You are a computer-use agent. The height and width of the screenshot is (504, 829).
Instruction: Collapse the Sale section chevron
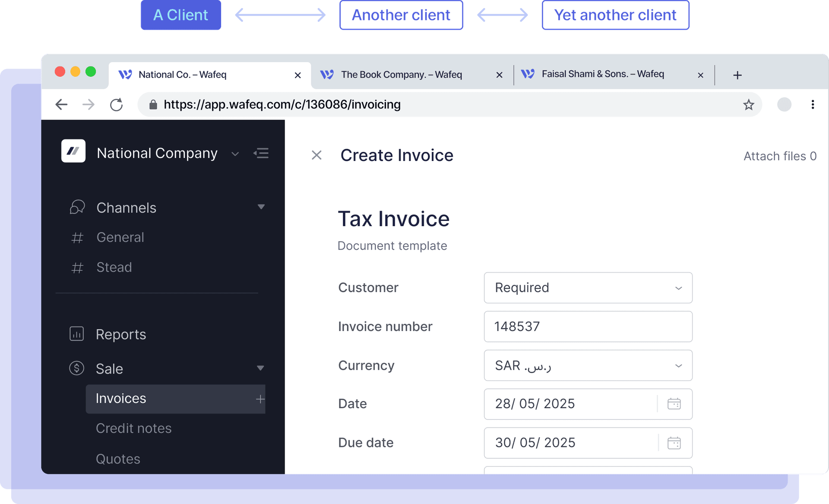[x=260, y=368]
